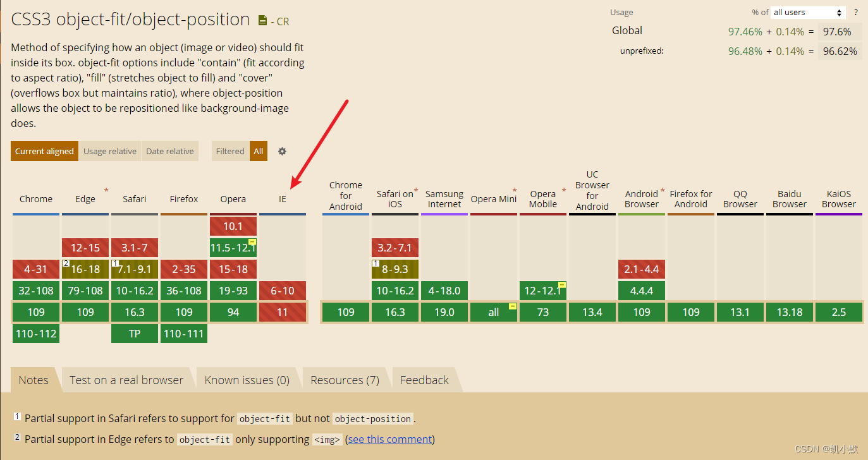Click the red IE 11 support cell

tap(283, 312)
